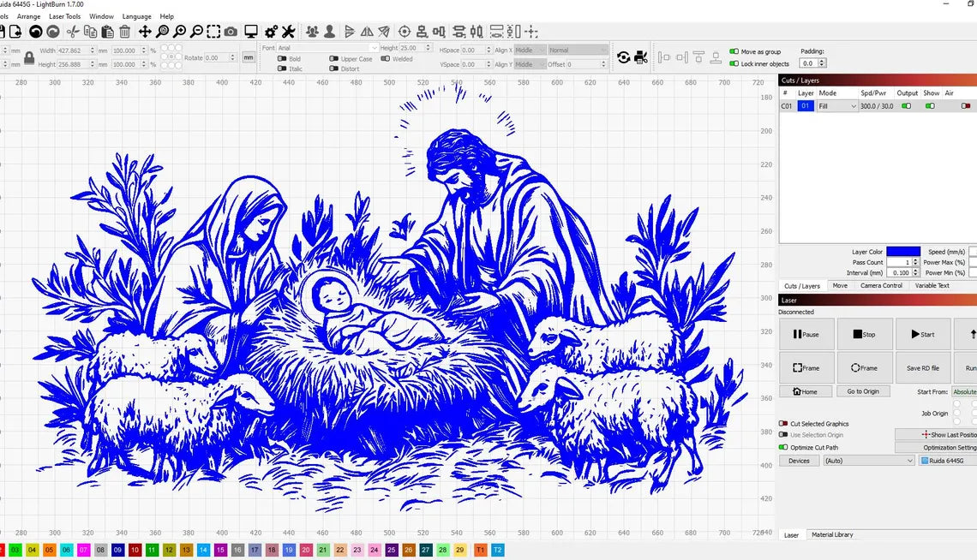
Task: Select the frame selection zoom icon
Action: [213, 32]
